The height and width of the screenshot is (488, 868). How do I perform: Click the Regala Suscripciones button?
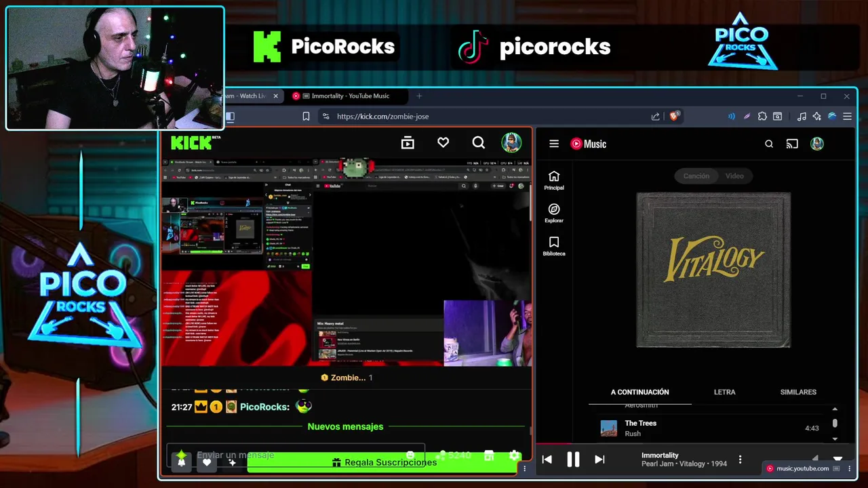[x=383, y=462]
